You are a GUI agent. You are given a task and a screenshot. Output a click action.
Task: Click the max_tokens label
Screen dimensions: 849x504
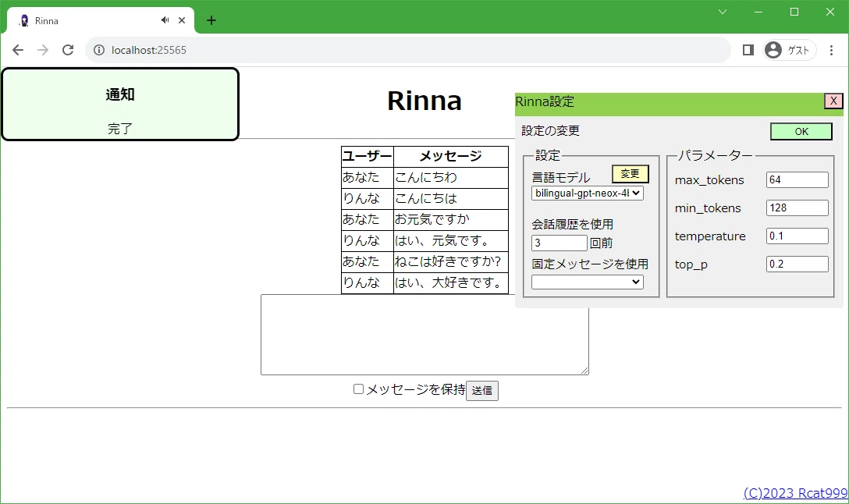[709, 180]
